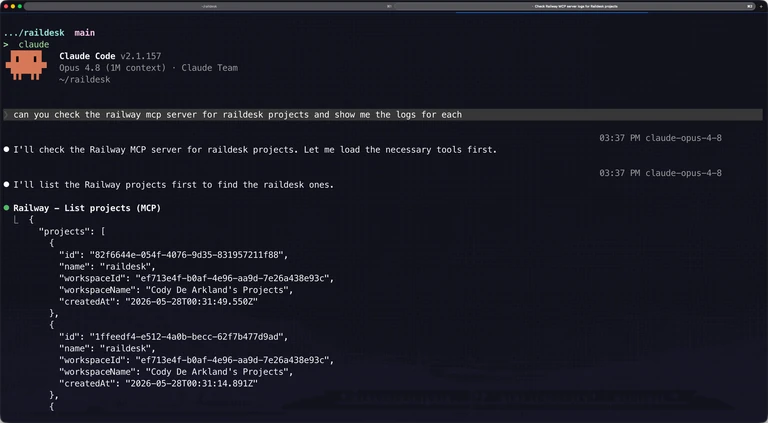Click the first workspaceName "Cody De Arkland's Projects"

[217, 290]
